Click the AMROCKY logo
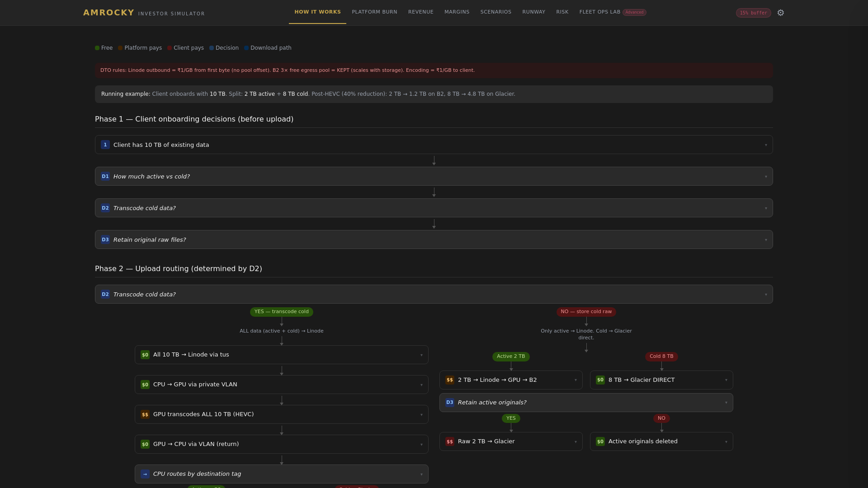 point(108,13)
